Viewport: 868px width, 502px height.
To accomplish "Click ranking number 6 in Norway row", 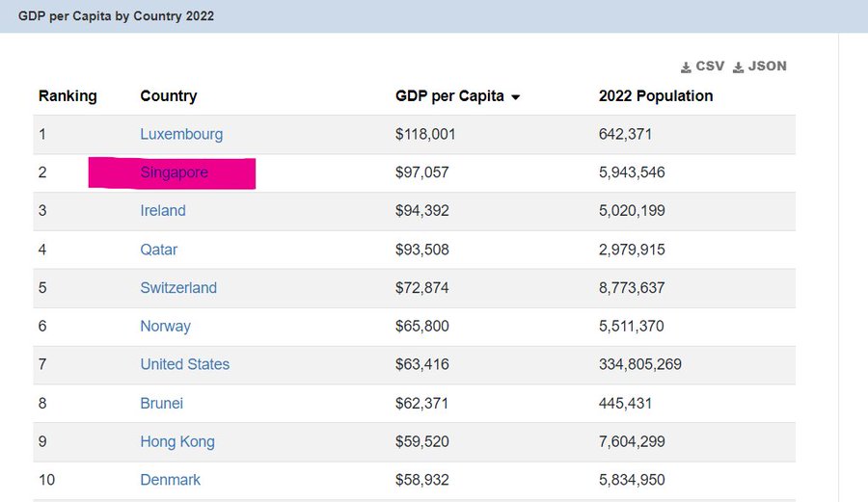I will click(42, 327).
